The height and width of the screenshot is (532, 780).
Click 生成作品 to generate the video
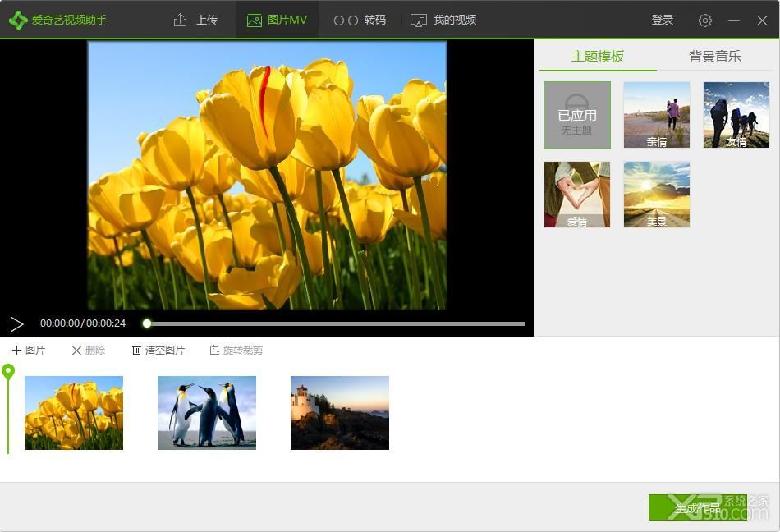[x=697, y=507]
